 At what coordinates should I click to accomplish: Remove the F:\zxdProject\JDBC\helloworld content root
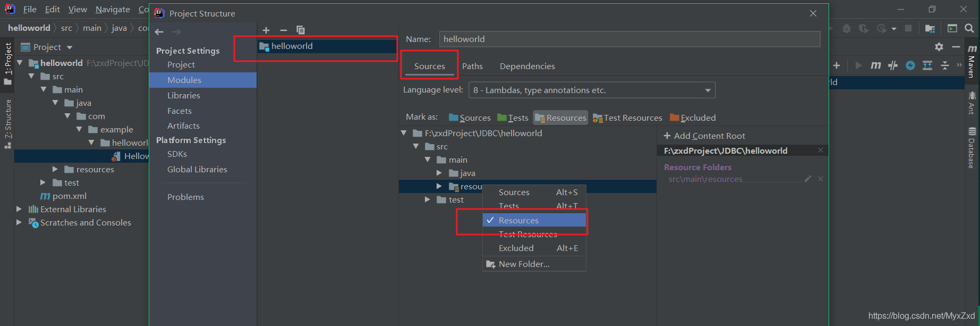(x=821, y=151)
